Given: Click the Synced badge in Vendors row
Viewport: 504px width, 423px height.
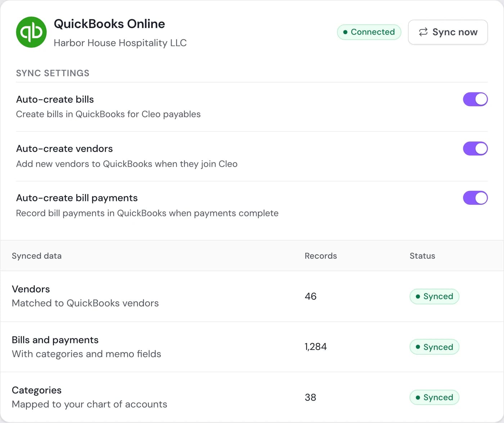Looking at the screenshot, I should click(x=434, y=296).
